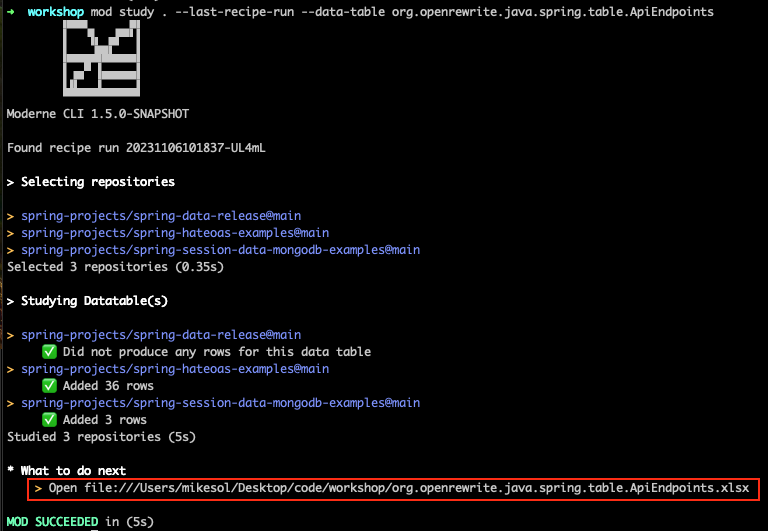The height and width of the screenshot is (531, 768).
Task: Click the 'Added 3 rows' text
Action: [105, 420]
